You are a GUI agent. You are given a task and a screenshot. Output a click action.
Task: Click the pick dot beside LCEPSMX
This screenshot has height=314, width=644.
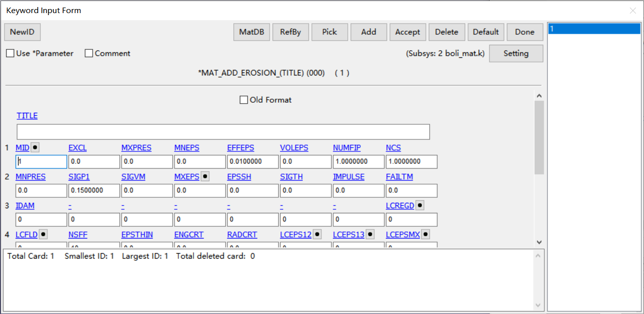coord(425,234)
